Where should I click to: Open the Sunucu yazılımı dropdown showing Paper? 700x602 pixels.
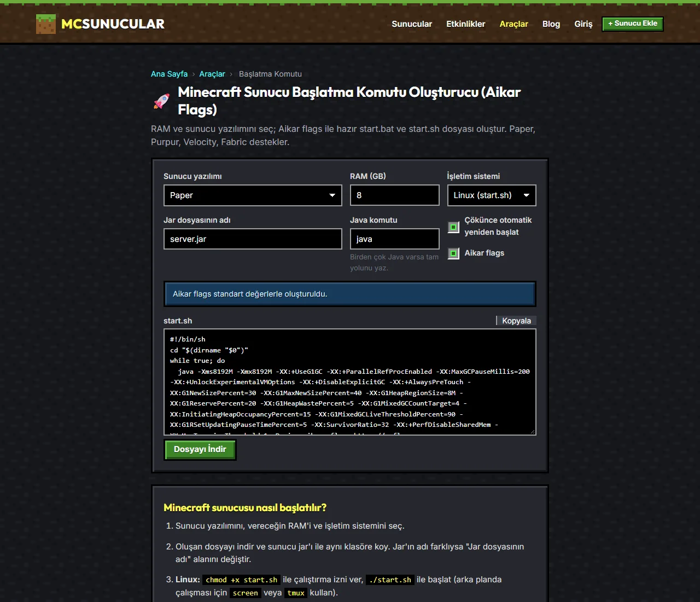point(253,195)
